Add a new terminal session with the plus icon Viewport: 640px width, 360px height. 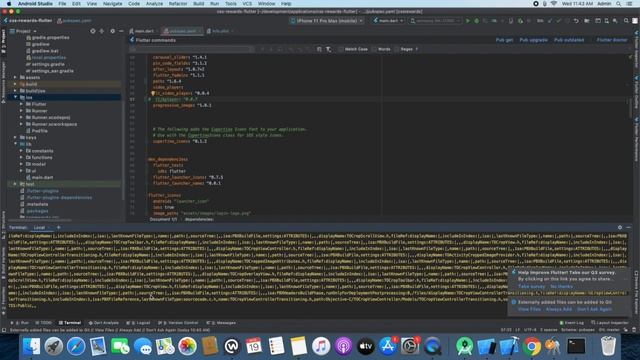pos(58,227)
